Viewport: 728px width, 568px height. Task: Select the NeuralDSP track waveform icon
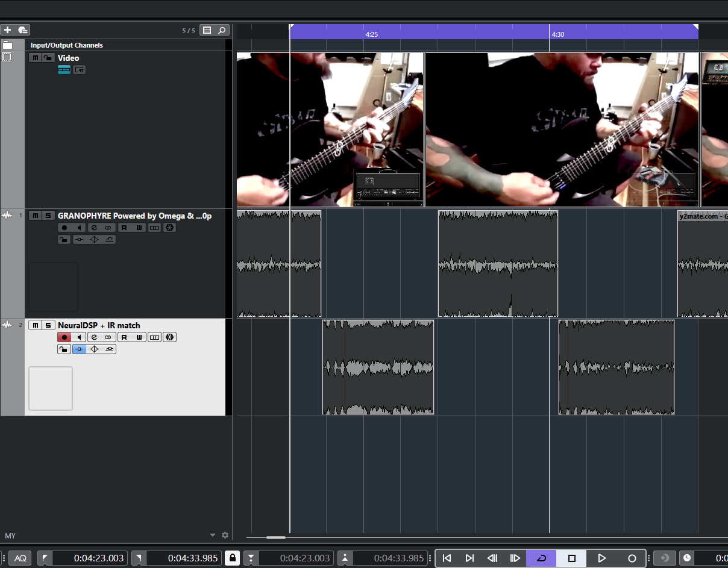(7, 325)
